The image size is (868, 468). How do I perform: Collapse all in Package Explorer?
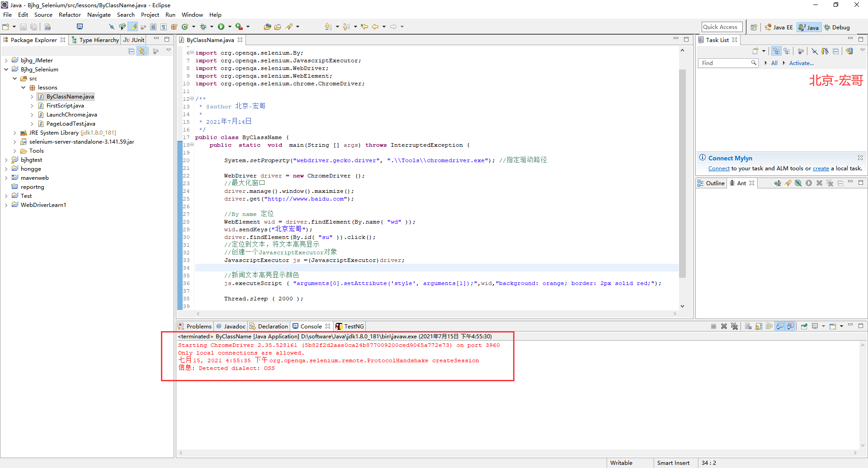[x=132, y=51]
